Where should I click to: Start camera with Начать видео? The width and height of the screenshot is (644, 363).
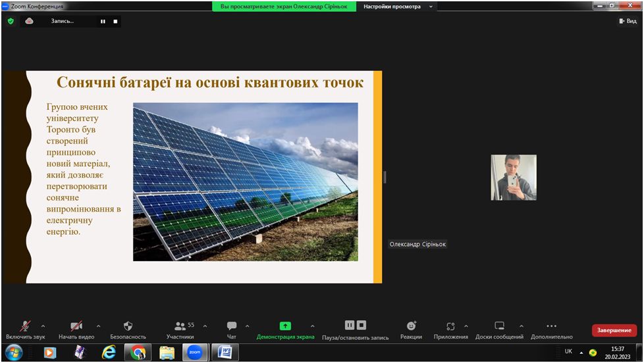76,330
